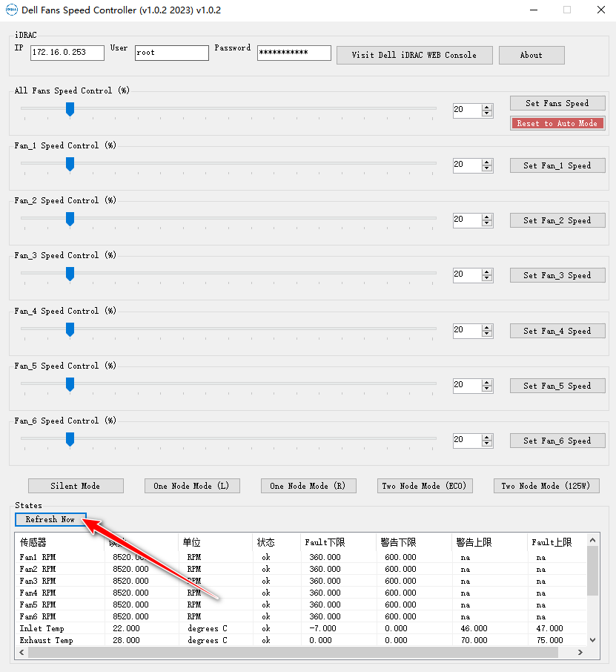
Task: Click the All Fans Speed slider handle
Action: pyautogui.click(x=70, y=109)
